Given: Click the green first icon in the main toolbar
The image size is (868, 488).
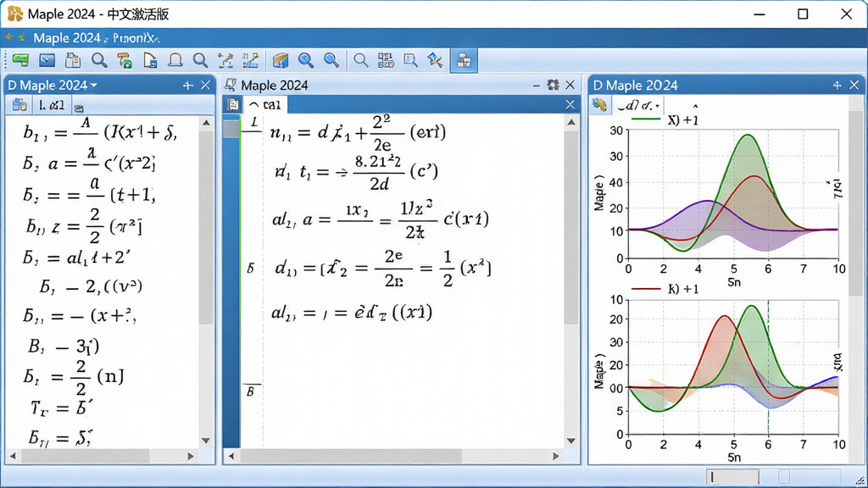Looking at the screenshot, I should tap(20, 60).
